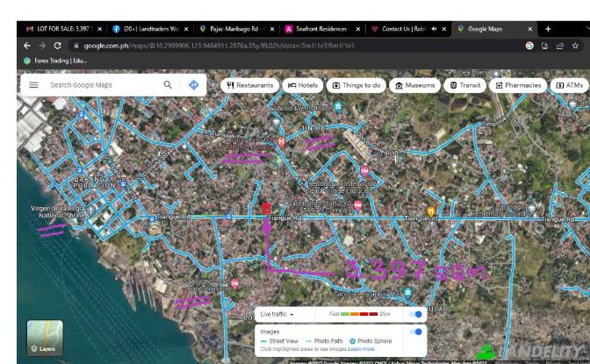Switch to the Seafront Residences tab

point(320,28)
